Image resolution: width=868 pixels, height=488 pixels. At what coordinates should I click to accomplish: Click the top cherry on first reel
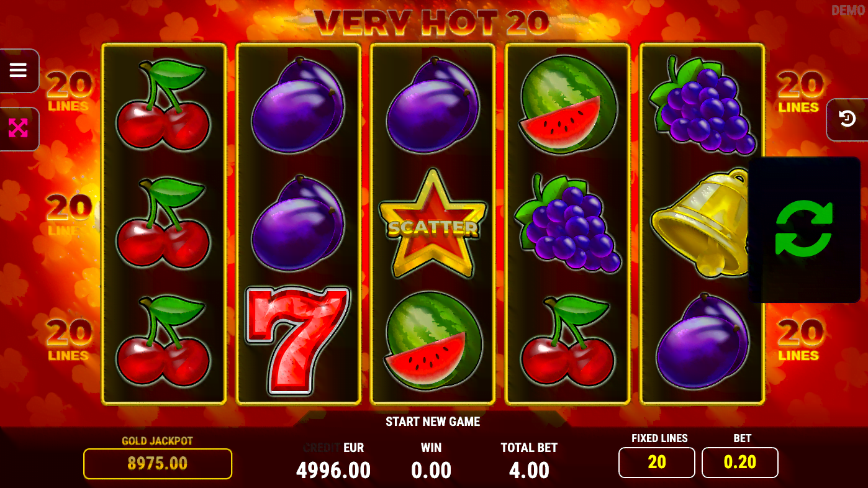[163, 104]
